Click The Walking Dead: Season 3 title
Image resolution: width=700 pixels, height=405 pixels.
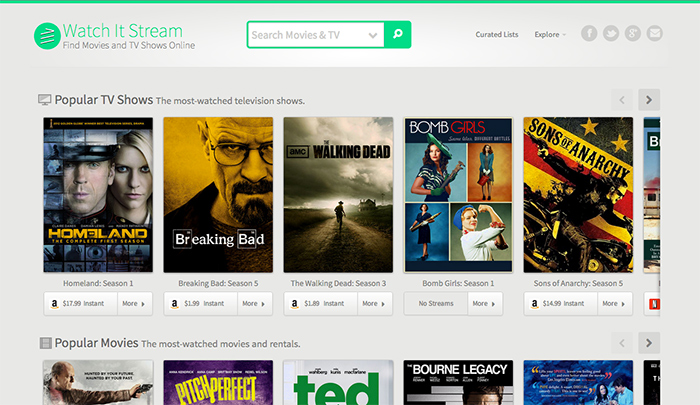coord(338,284)
